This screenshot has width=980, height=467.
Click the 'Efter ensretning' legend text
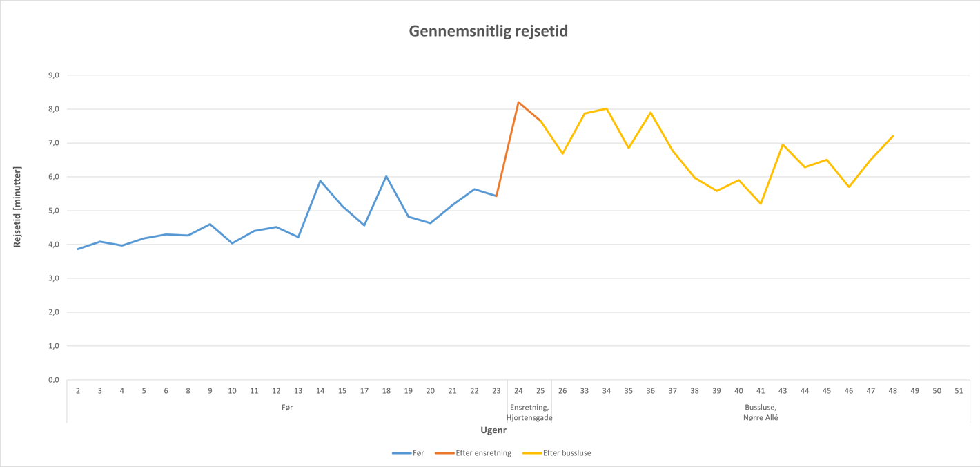click(x=483, y=453)
